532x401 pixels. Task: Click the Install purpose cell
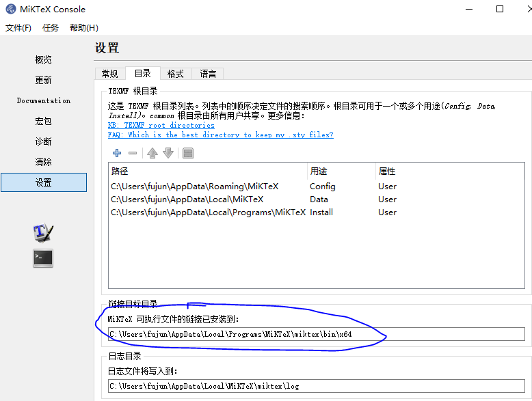[321, 212]
